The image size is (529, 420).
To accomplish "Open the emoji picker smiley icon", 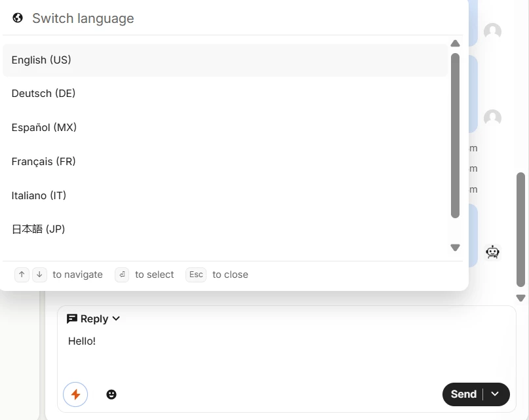I will [x=111, y=394].
